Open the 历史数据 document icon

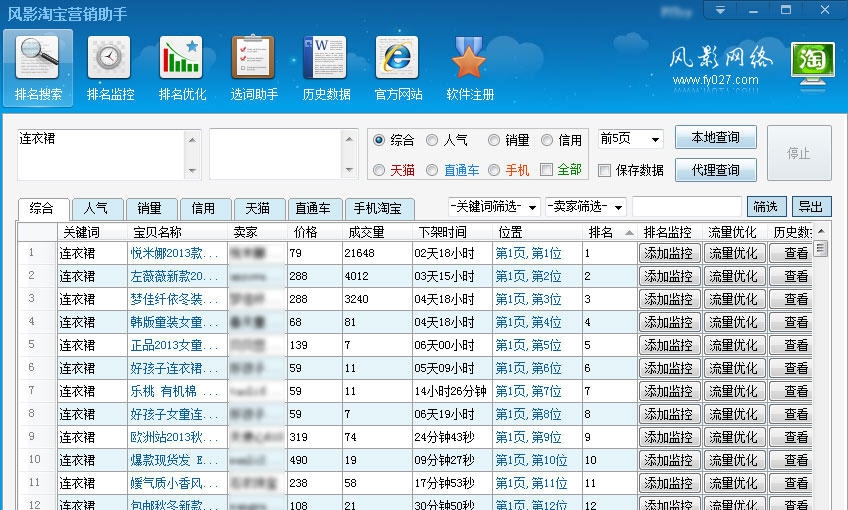pyautogui.click(x=325, y=58)
